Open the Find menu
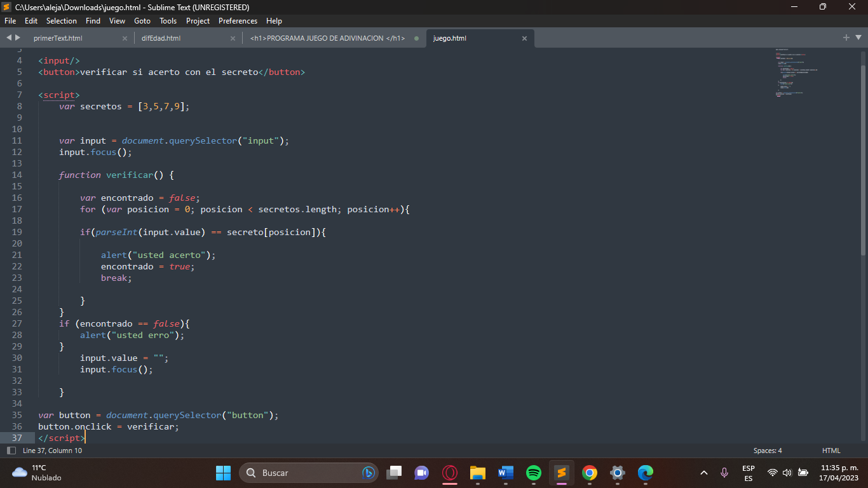868x488 pixels. pyautogui.click(x=93, y=21)
